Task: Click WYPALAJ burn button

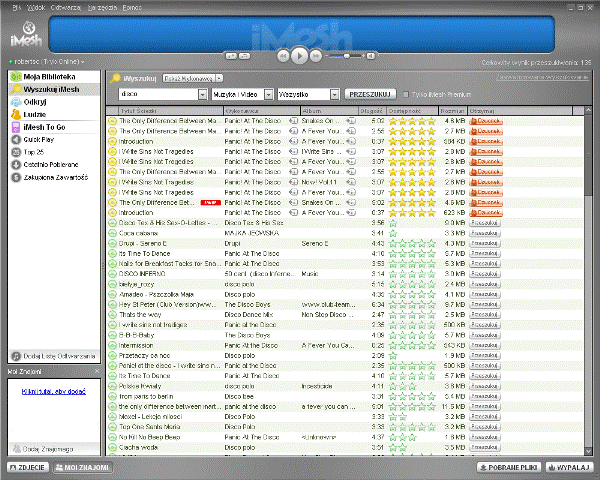Action: [569, 467]
